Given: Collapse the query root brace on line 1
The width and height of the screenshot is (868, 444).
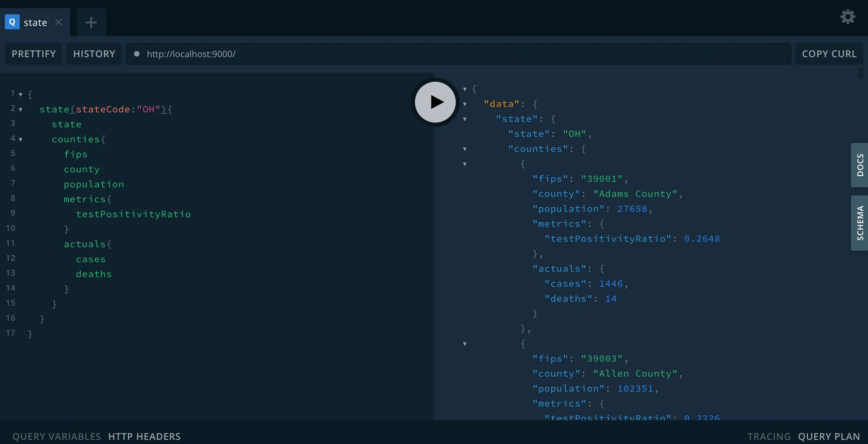Looking at the screenshot, I should (x=20, y=95).
